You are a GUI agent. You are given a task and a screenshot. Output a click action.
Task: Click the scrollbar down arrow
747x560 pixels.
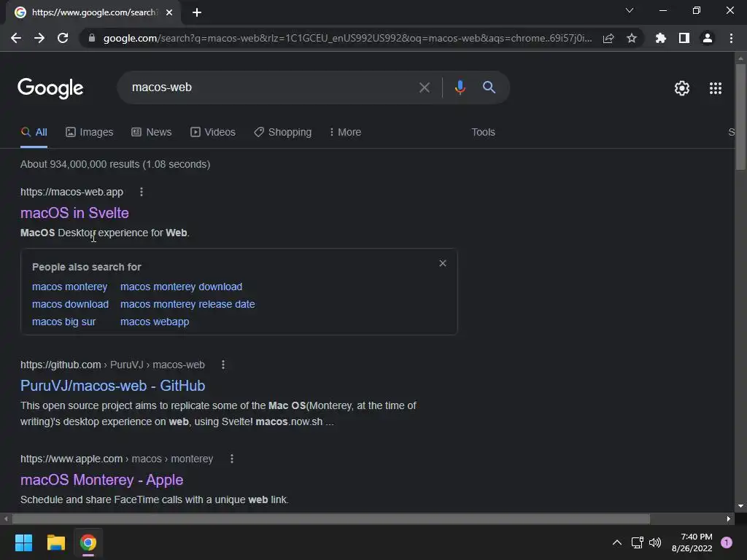coord(740,506)
